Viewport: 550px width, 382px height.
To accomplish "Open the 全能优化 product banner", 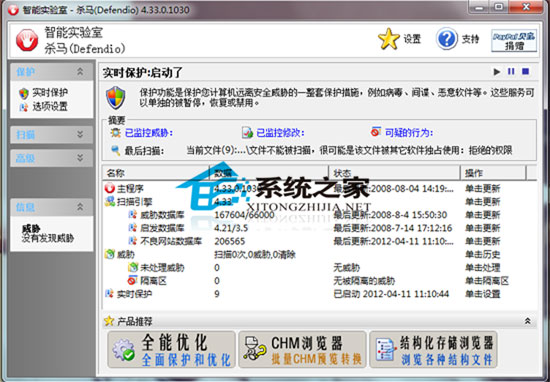I will point(171,350).
